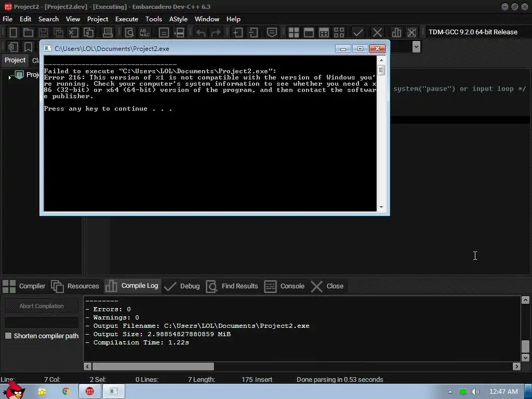Click the console window scroll-down arrow
Image resolution: width=532 pixels, height=399 pixels.
coord(381,207)
